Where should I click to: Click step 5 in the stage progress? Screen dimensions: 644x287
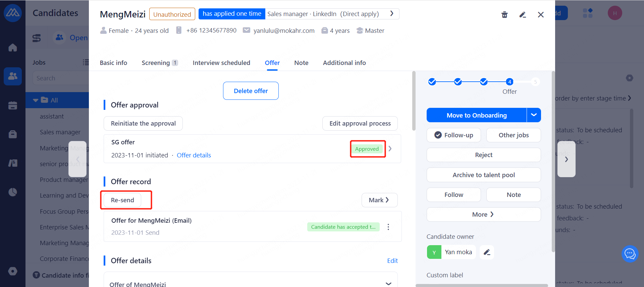point(535,82)
